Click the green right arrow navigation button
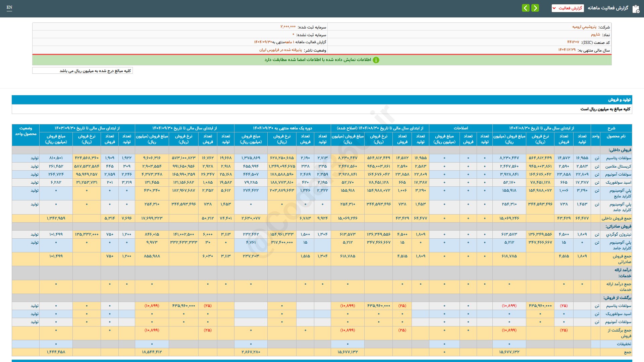The width and height of the screenshot is (644, 362). tap(535, 8)
